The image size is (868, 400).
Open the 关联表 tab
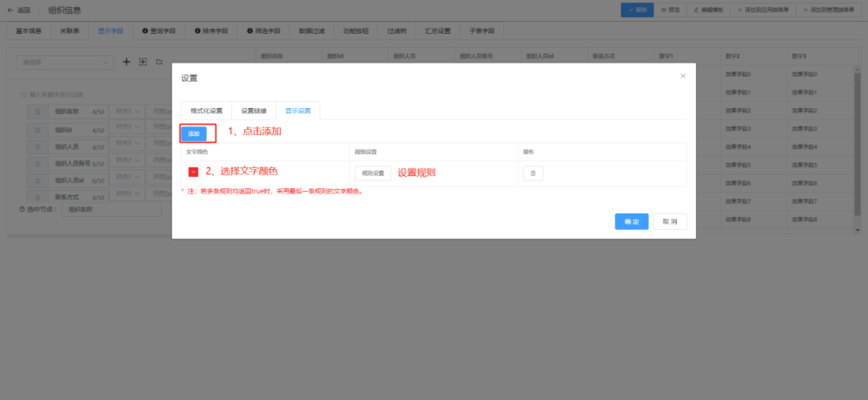click(x=70, y=31)
